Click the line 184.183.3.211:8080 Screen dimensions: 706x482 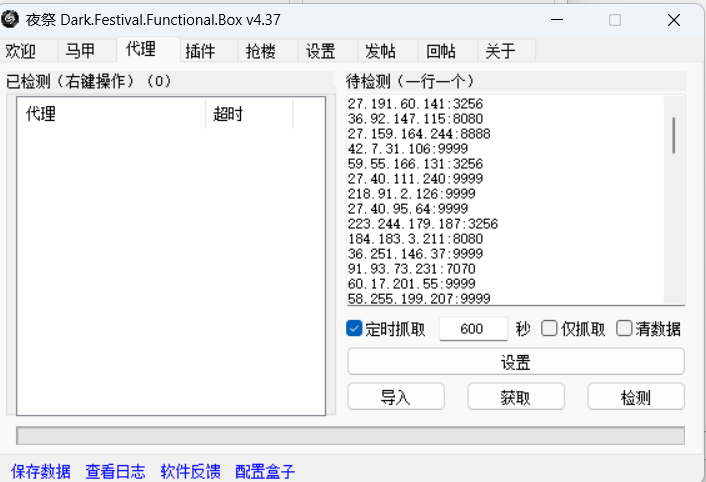point(415,239)
